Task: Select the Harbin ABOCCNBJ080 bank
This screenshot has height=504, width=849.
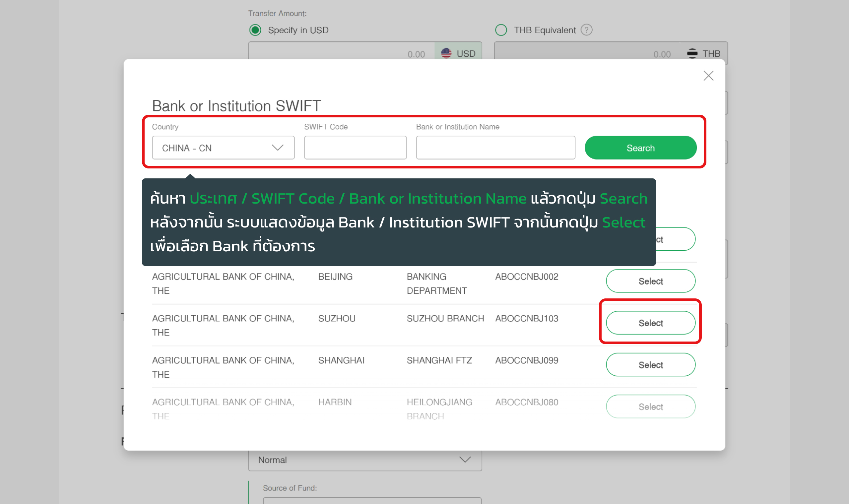Action: 651,407
